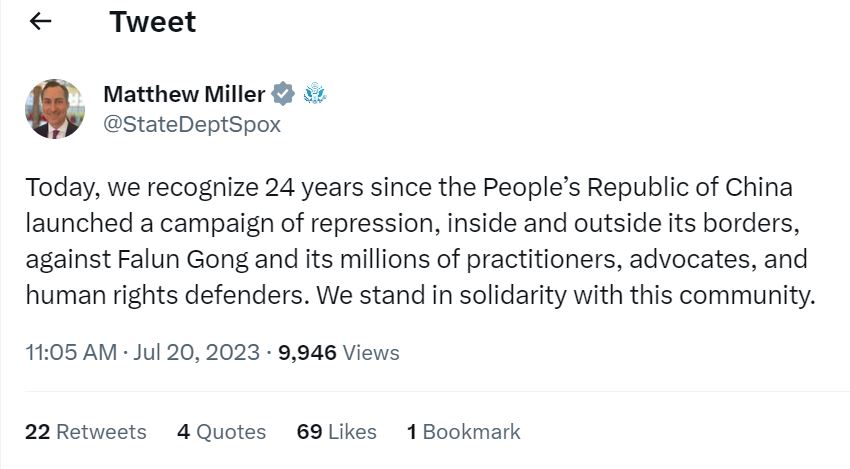Open the 4 Quotes list

[221, 432]
